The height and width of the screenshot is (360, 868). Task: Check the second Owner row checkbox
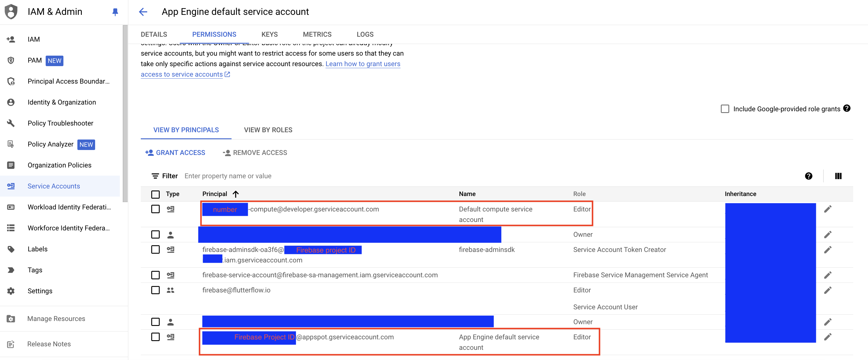click(155, 322)
